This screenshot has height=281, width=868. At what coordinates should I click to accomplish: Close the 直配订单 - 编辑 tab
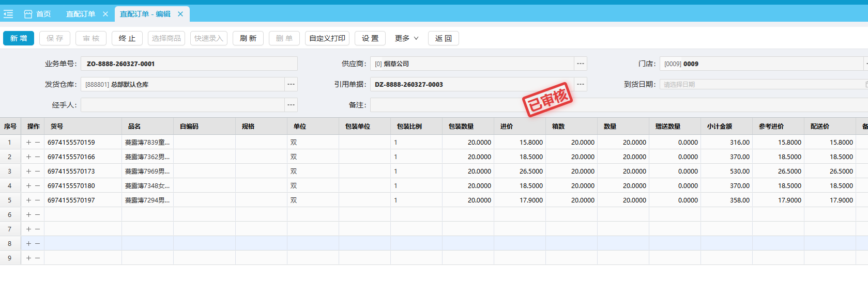pos(180,14)
